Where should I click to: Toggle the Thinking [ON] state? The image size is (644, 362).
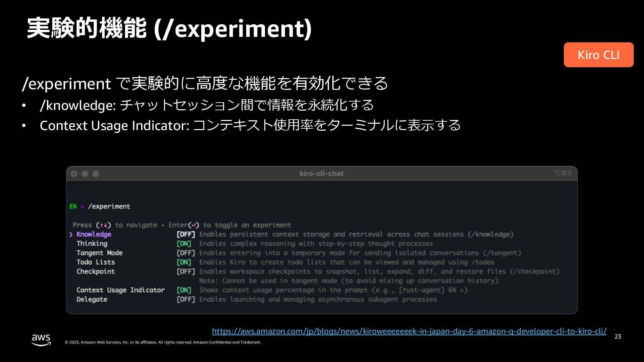coord(184,244)
